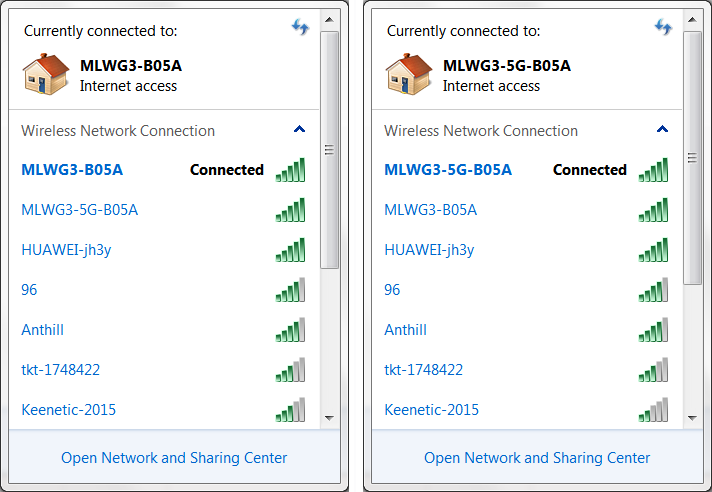Select the unconnected MLWG3-5G-B05A network in left list

pos(80,210)
